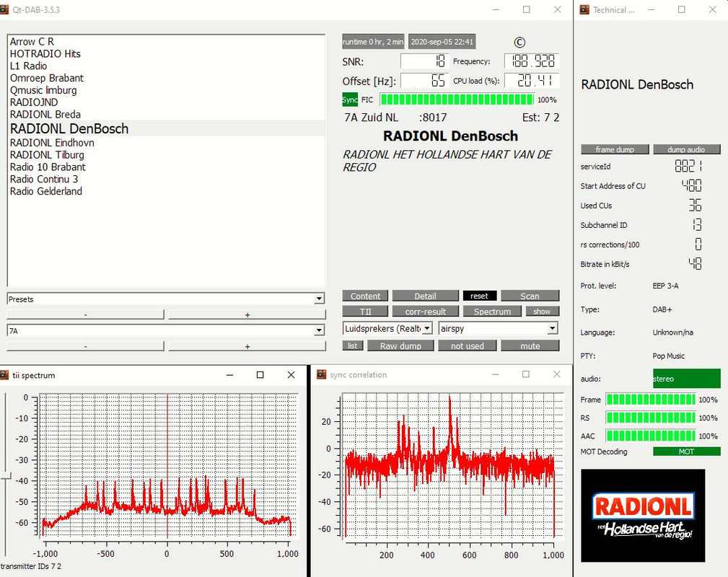Toggle the corr-result window button
728x577 pixels.
tap(425, 311)
